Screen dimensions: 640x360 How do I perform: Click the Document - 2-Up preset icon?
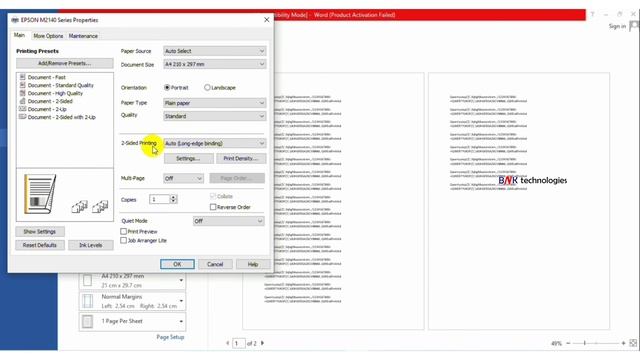tap(22, 109)
